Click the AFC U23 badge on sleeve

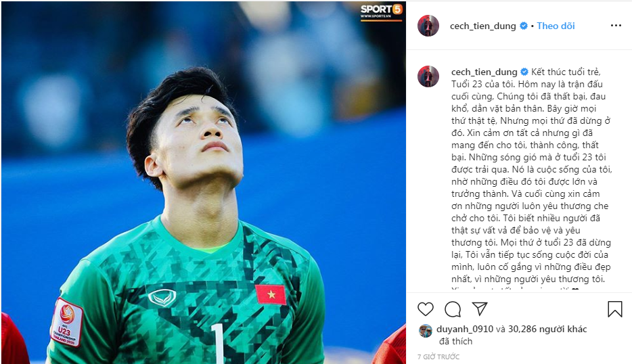(x=67, y=323)
